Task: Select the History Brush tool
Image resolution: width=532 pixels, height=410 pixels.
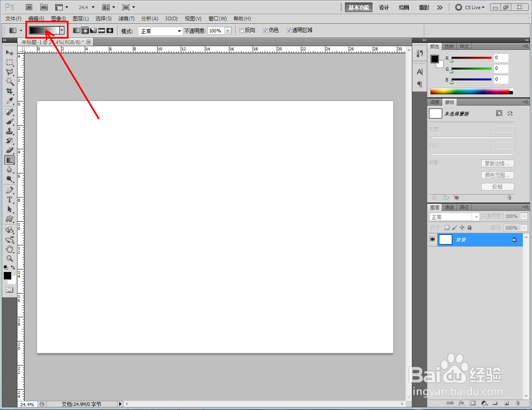Action: 10,141
